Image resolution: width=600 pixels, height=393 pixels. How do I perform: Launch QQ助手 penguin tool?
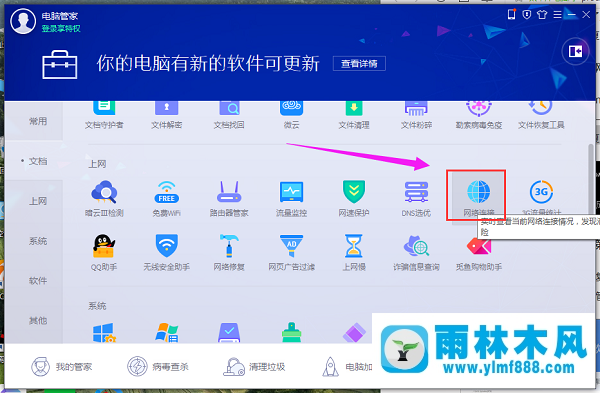(104, 253)
